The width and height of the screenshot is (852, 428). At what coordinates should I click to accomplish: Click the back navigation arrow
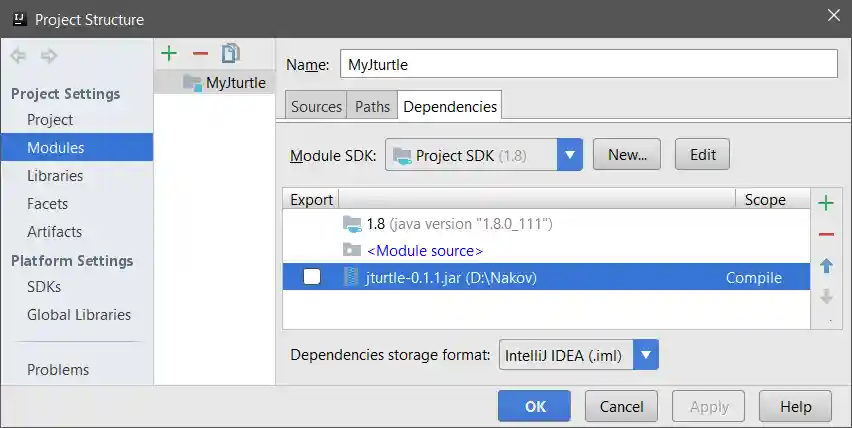pos(17,56)
